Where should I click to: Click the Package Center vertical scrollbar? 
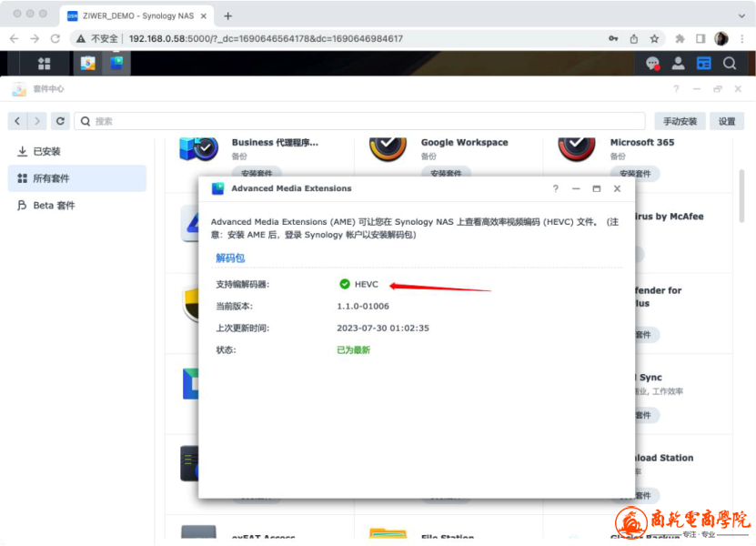[x=741, y=196]
